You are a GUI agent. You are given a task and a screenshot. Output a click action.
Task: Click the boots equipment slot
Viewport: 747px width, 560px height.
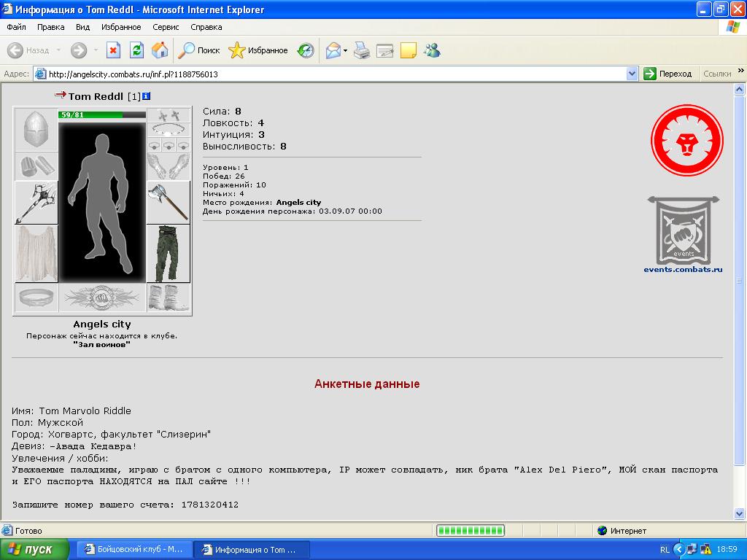tap(169, 297)
